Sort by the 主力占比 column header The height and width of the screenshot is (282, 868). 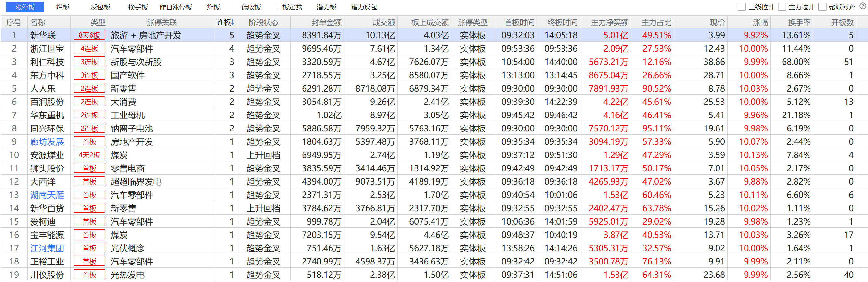pos(656,22)
